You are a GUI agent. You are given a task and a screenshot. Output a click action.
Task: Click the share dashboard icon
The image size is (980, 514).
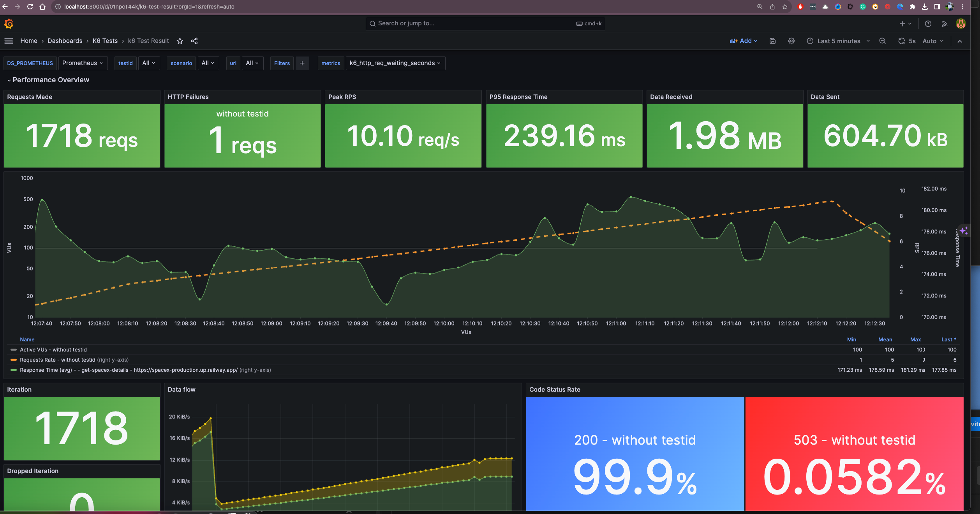pyautogui.click(x=194, y=41)
